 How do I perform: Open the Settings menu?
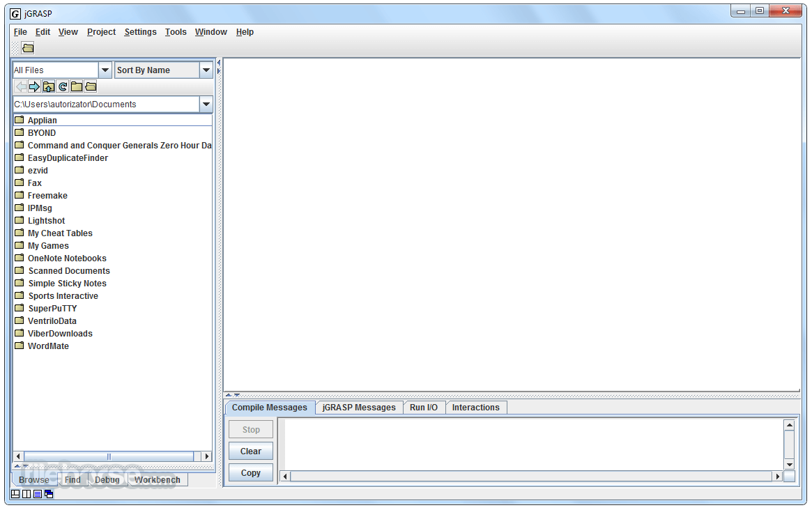pos(140,32)
